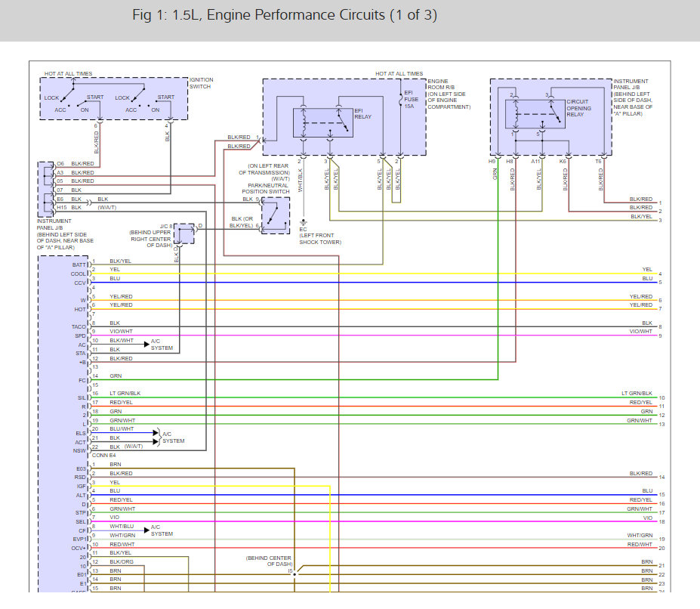Click the J/C junction connector box
Screen dimensions: 700x609
pos(184,233)
